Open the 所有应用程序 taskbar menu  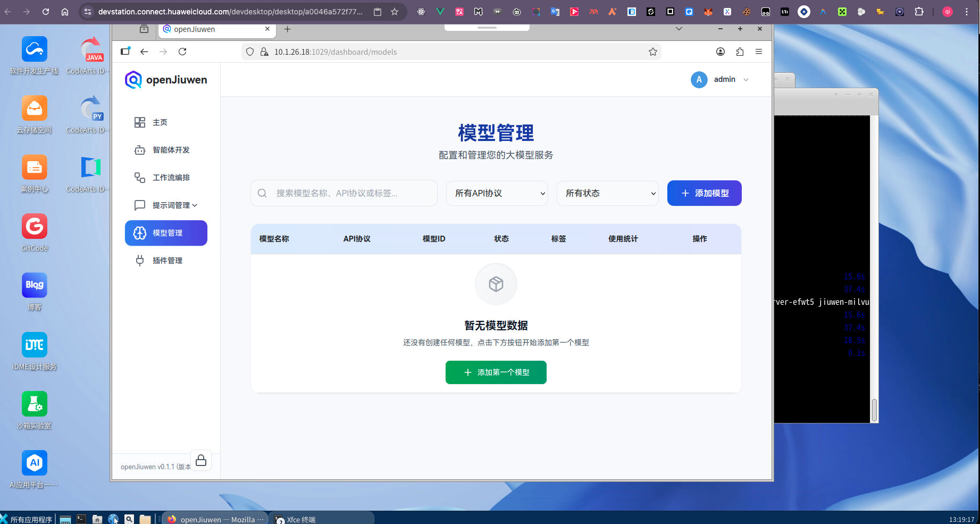27,519
